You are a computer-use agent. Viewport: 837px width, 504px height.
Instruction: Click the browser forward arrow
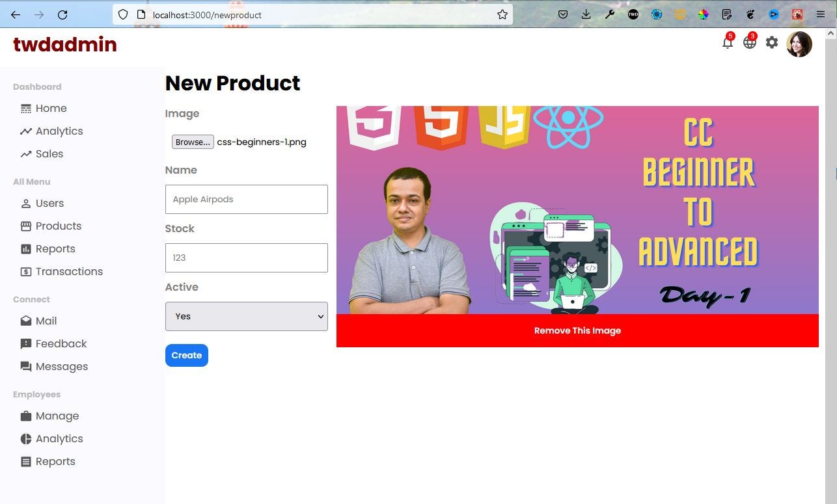39,14
